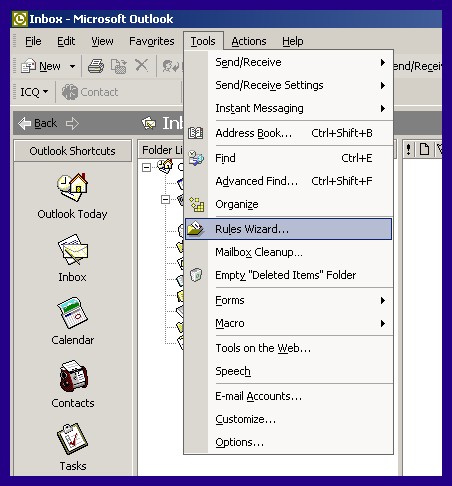Click the Delete X toolbar icon
The height and width of the screenshot is (486, 452).
click(141, 65)
